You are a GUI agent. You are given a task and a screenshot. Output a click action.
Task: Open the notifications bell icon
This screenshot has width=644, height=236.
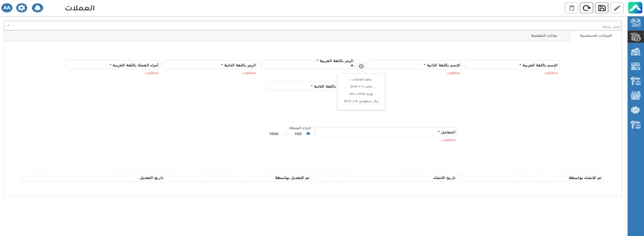click(37, 8)
